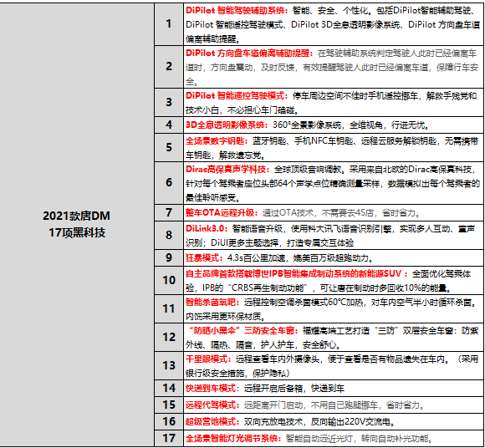Select row number 5 cell
The width and height of the screenshot is (485, 448).
(169, 147)
